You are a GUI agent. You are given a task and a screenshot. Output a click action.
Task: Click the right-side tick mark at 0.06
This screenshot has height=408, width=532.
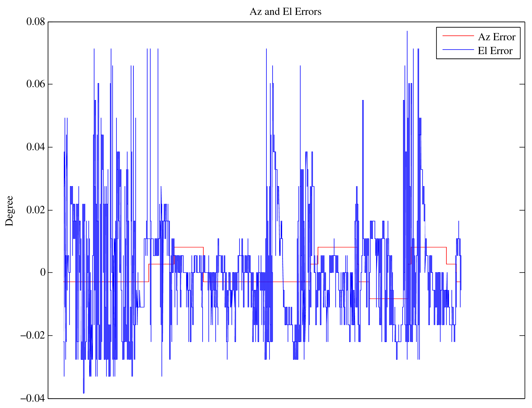pyautogui.click(x=522, y=84)
